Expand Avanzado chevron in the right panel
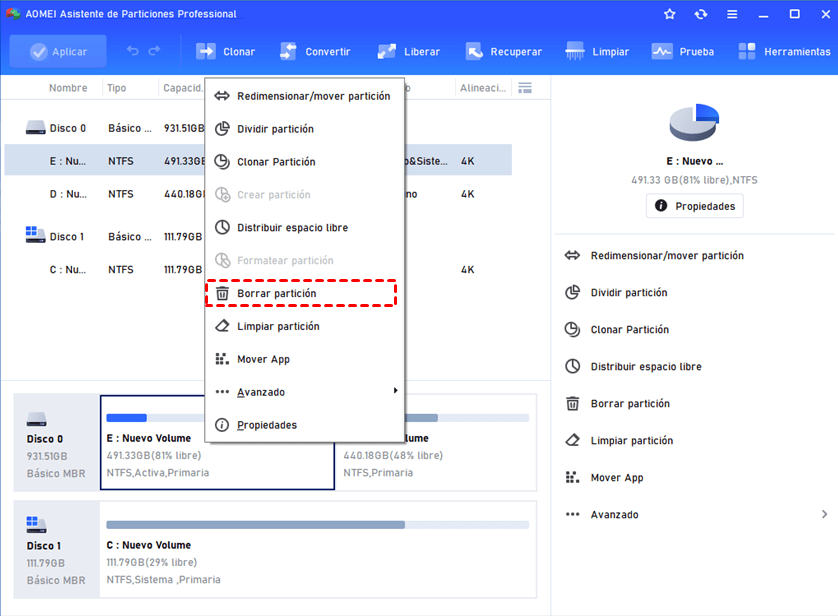The image size is (838, 616). (x=824, y=514)
